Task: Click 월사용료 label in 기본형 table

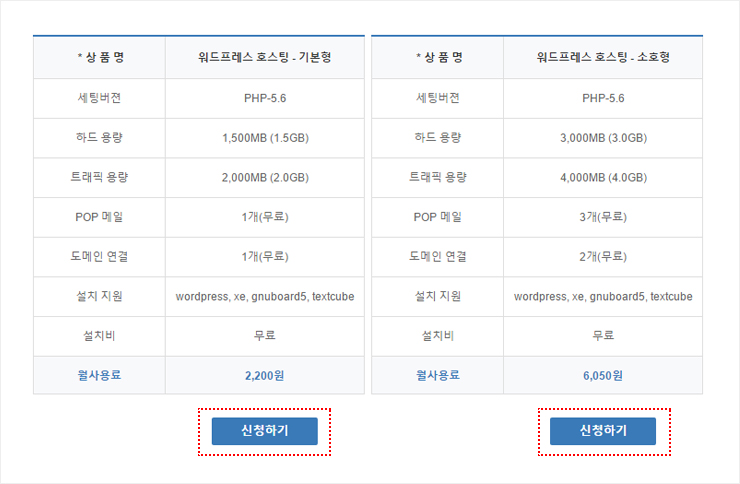Action: 100,376
